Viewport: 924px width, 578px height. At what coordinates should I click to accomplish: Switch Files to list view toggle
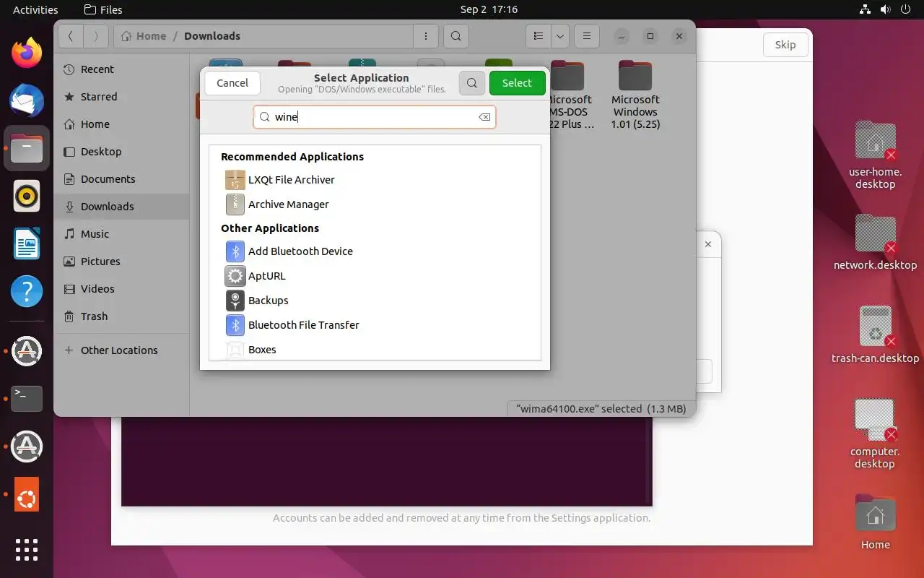point(538,36)
